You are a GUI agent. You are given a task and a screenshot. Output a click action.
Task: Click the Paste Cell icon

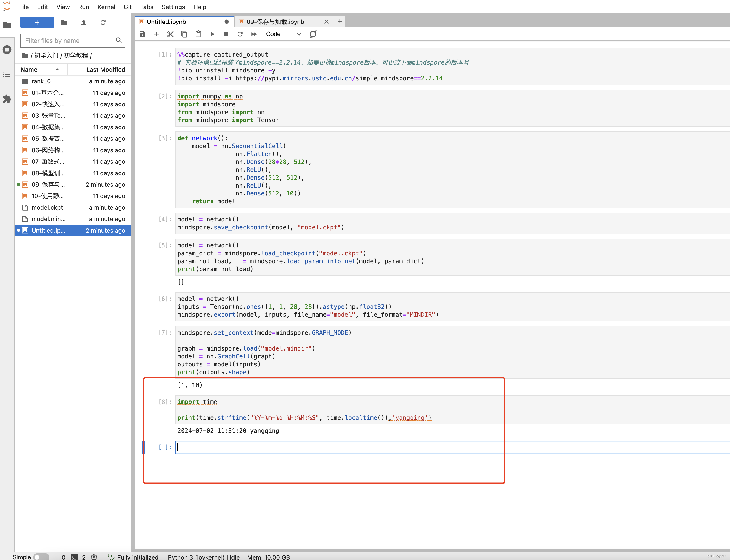click(198, 33)
